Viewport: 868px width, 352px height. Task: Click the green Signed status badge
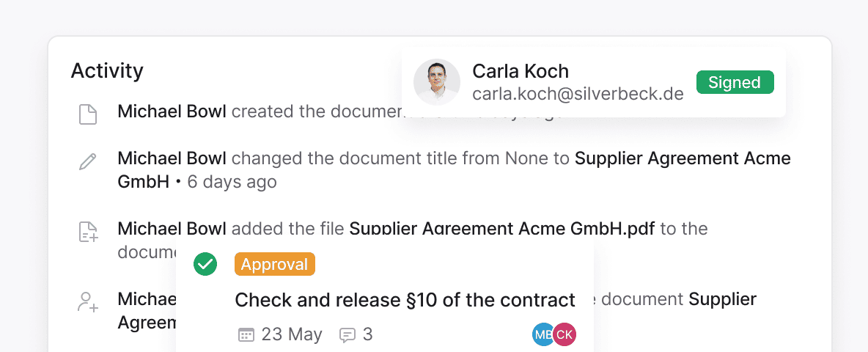click(735, 82)
